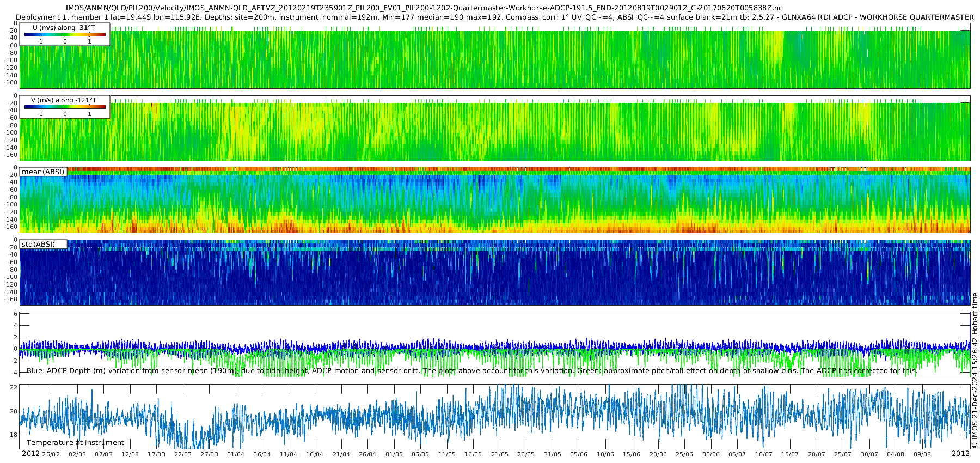Click the U (m/s) velocity colorbar
Screen dimensions: 980x463
65,35
